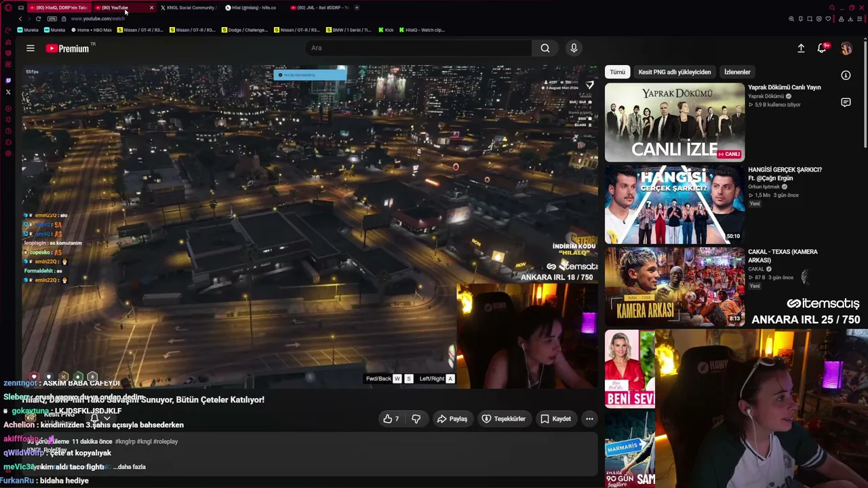Select the Tümü filter chip
Image resolution: width=868 pixels, height=488 pixels.
point(617,72)
